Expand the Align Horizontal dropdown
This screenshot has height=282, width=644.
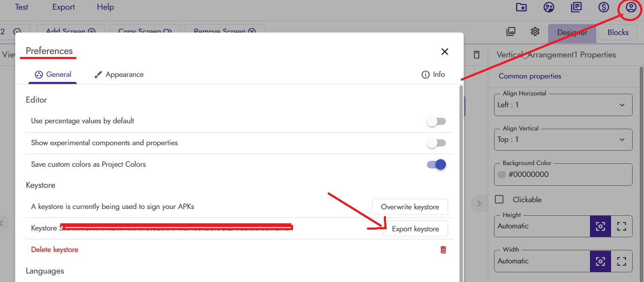(x=563, y=105)
